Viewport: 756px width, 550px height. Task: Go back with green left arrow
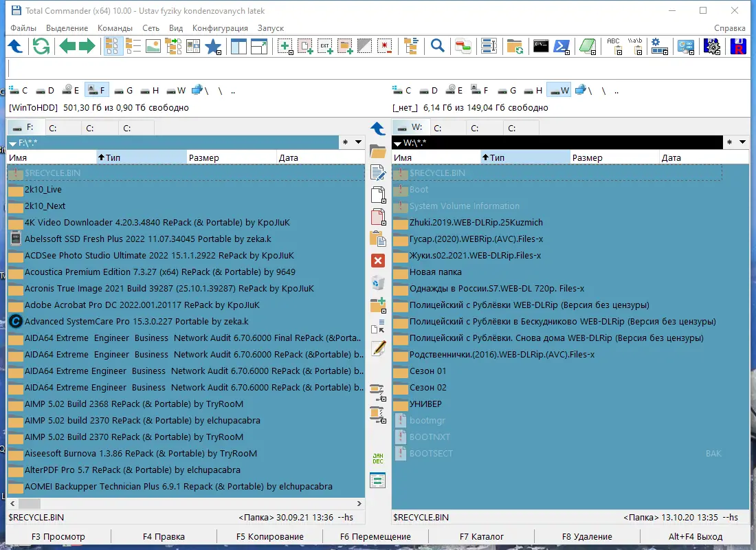click(67, 47)
